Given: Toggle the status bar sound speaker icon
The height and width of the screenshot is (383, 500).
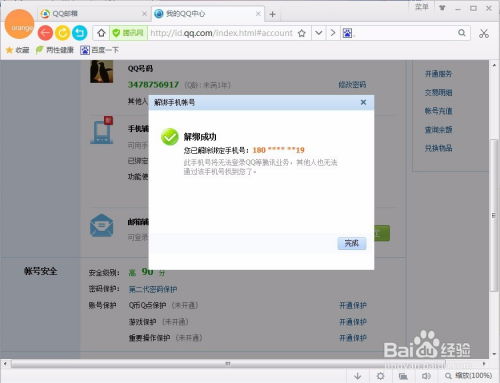Looking at the screenshot, I should pos(426,376).
